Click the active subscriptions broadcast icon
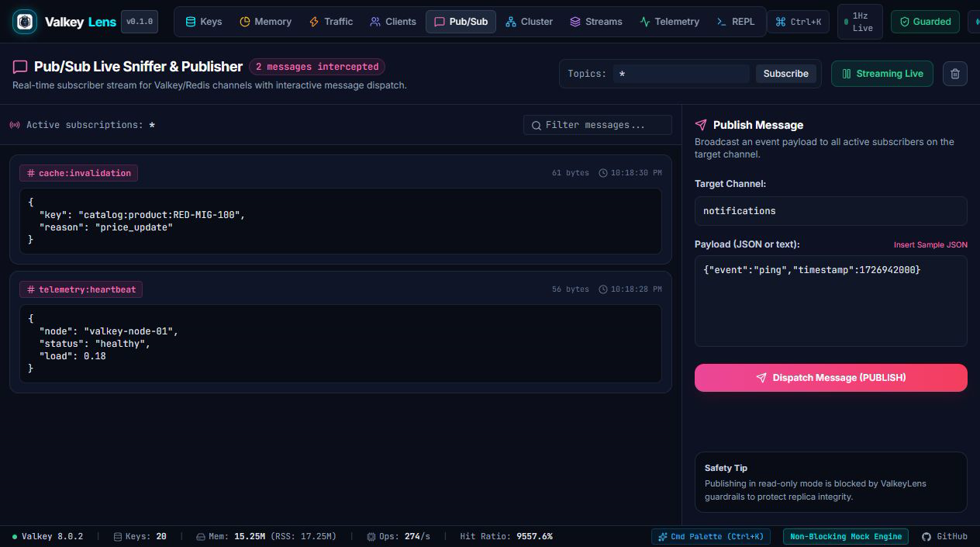Screen dimensions: 980x547 tap(15, 125)
